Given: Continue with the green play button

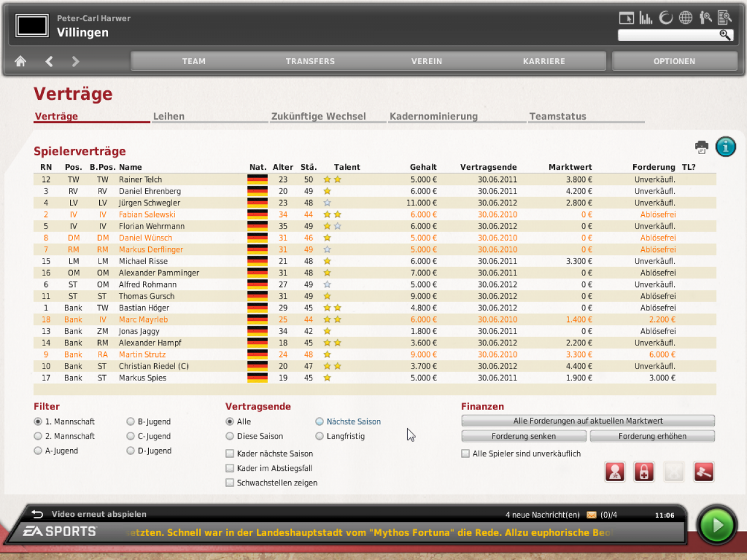Looking at the screenshot, I should click(717, 526).
